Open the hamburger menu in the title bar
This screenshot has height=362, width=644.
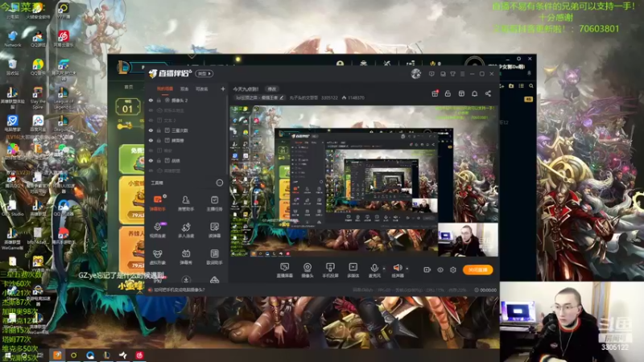click(462, 74)
